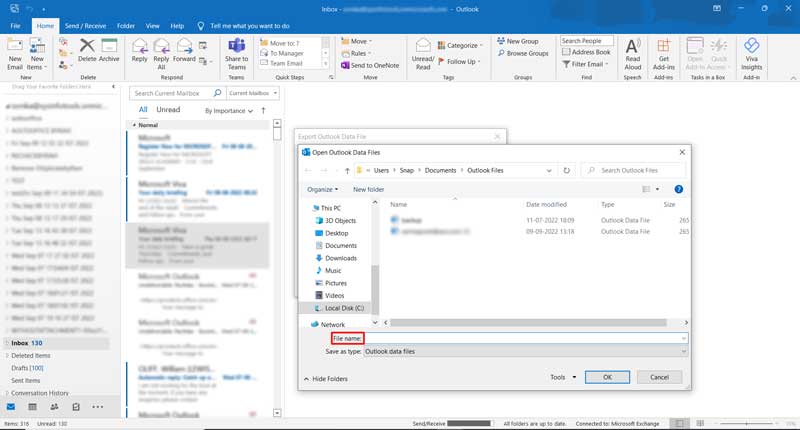Click Hide Folders in dialog
Screen dimensions: 800x430
326,379
